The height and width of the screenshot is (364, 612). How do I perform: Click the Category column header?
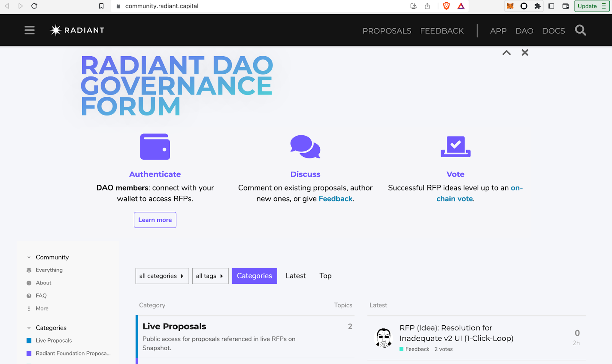pyautogui.click(x=152, y=305)
